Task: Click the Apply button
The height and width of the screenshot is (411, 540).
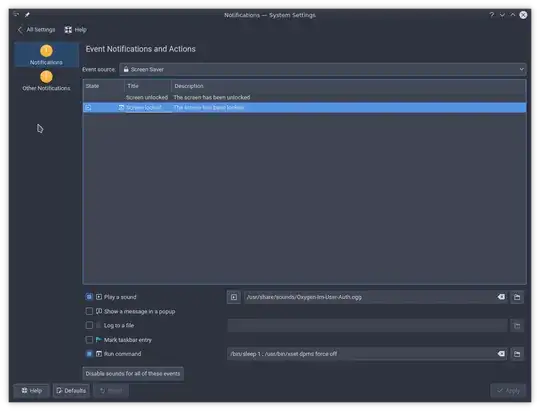Action: 508,390
